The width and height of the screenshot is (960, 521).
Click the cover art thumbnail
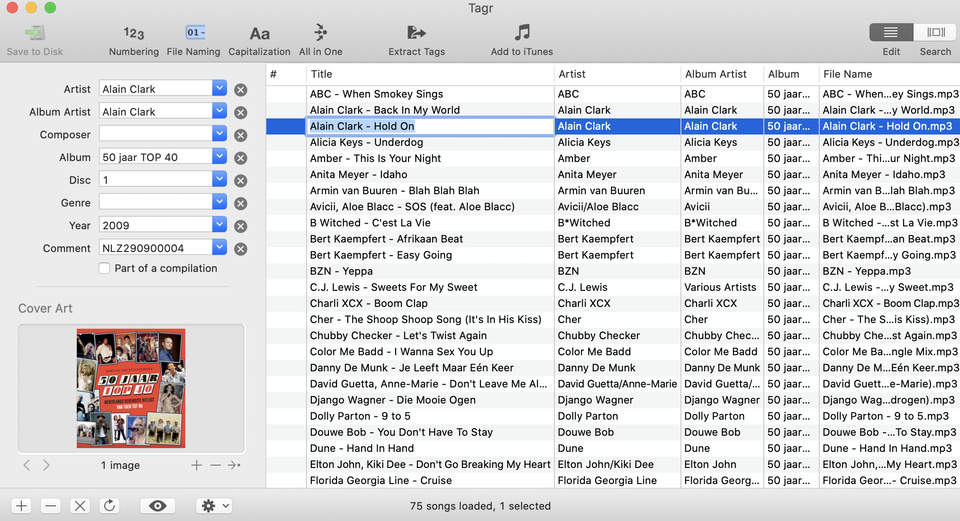coord(131,388)
